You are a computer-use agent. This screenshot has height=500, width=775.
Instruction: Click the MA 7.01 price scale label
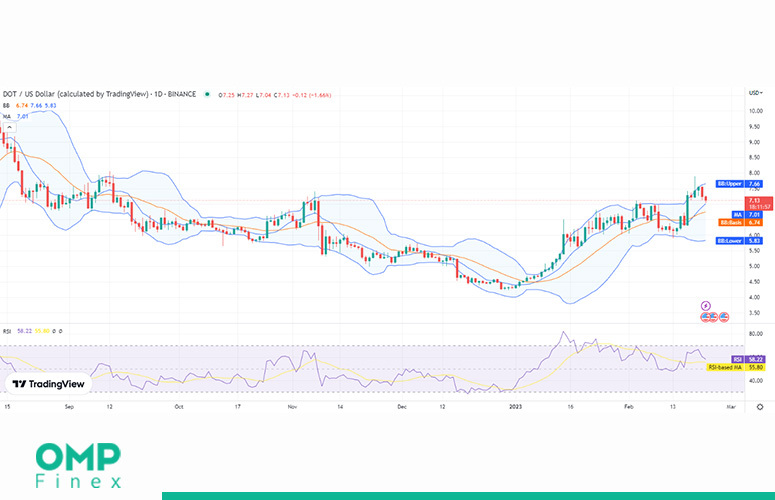(x=747, y=215)
